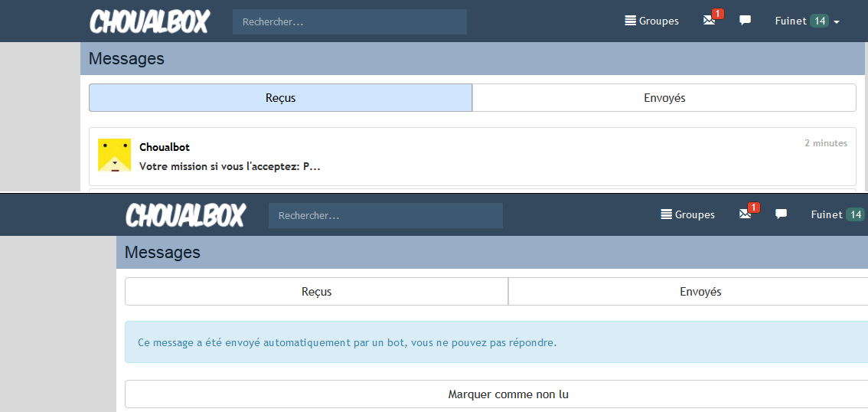Image resolution: width=868 pixels, height=412 pixels.
Task: Select the blue highlighted Reçus tab
Action: 280,98
